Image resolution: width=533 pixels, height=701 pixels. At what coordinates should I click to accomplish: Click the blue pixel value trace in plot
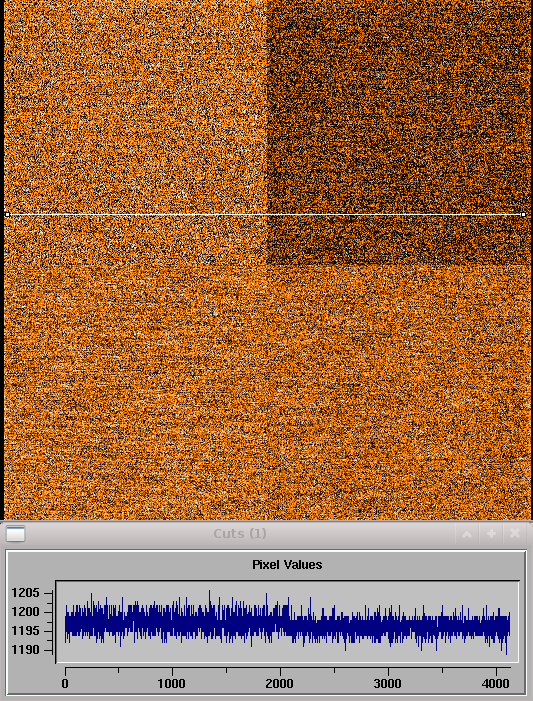tap(287, 625)
